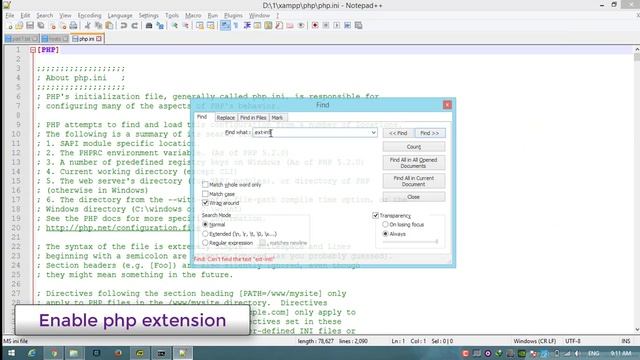Click the Find >> next button

pos(430,133)
